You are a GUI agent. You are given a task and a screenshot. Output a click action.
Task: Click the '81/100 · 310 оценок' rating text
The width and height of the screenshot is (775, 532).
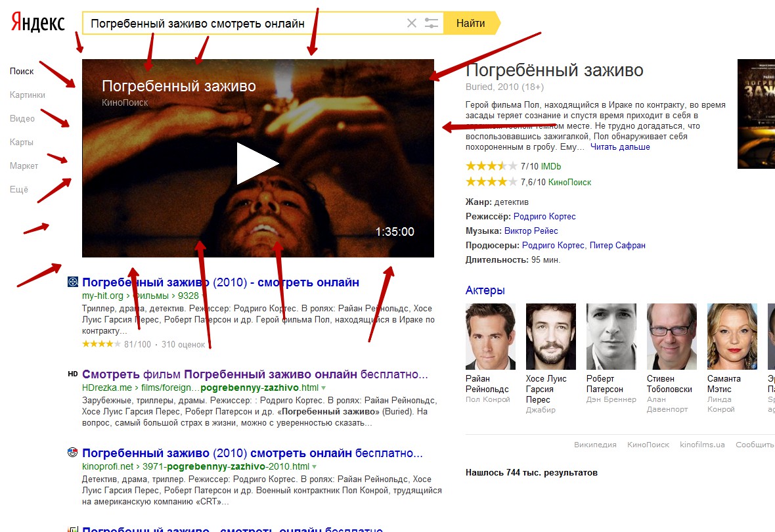[x=164, y=345]
